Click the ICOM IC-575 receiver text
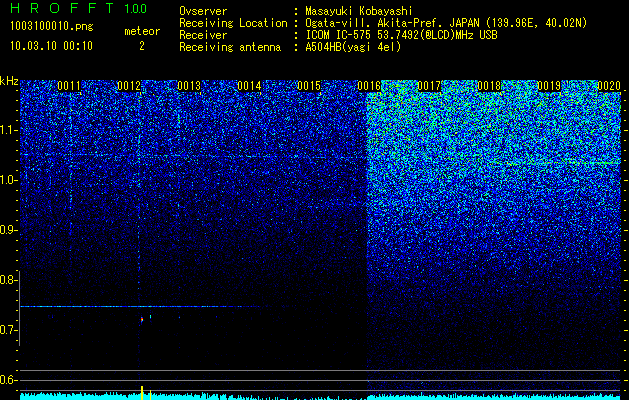 [401, 35]
